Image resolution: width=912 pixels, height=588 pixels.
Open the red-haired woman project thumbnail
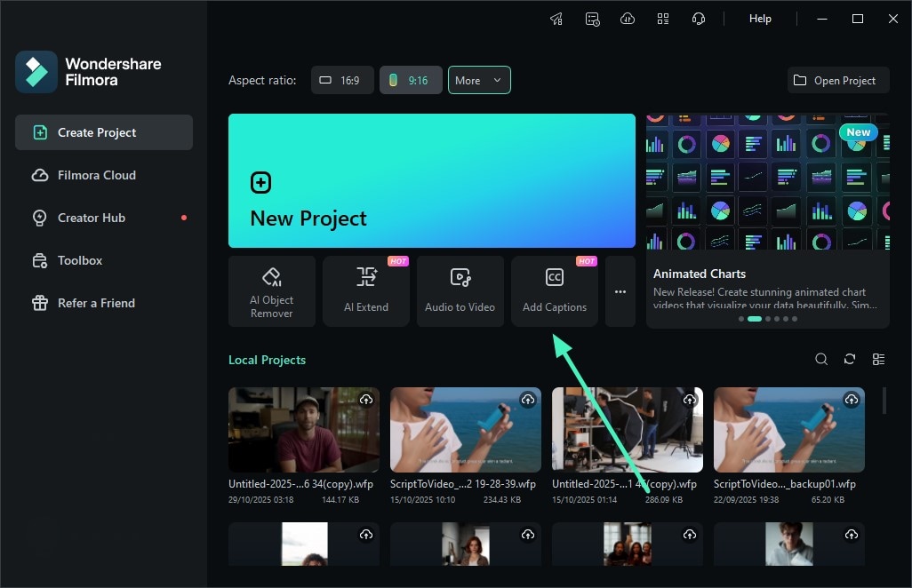pos(465,544)
